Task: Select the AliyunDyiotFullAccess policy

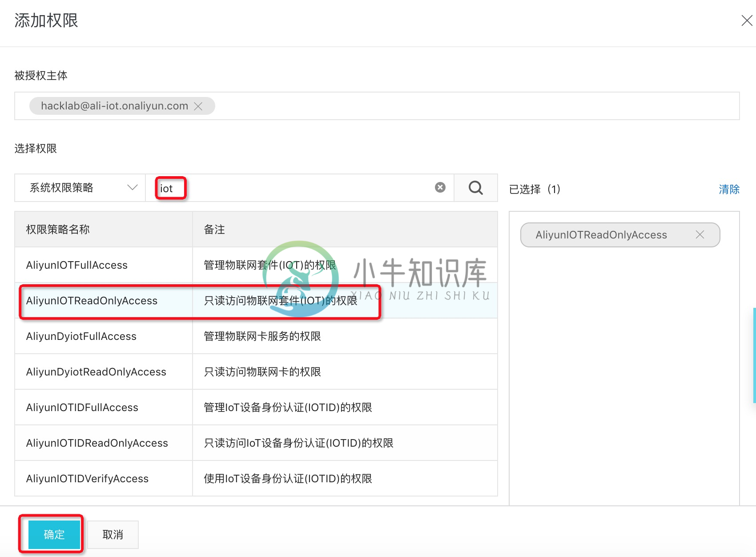Action: click(256, 336)
